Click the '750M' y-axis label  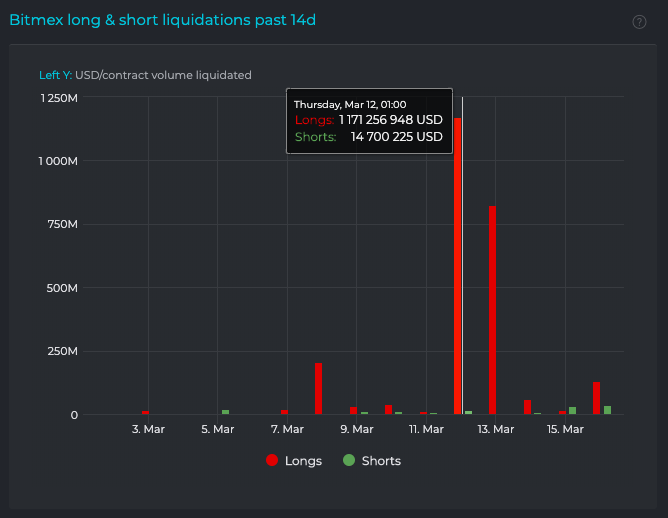[x=63, y=224]
